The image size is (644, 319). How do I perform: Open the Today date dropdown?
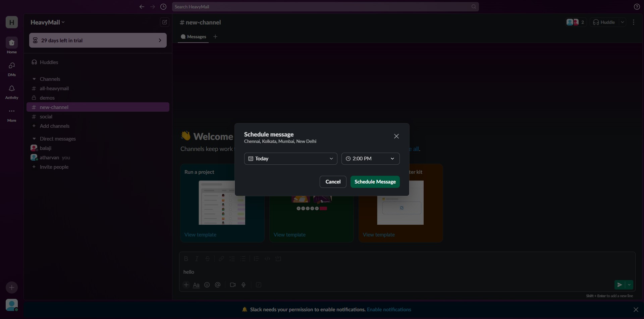coord(290,159)
